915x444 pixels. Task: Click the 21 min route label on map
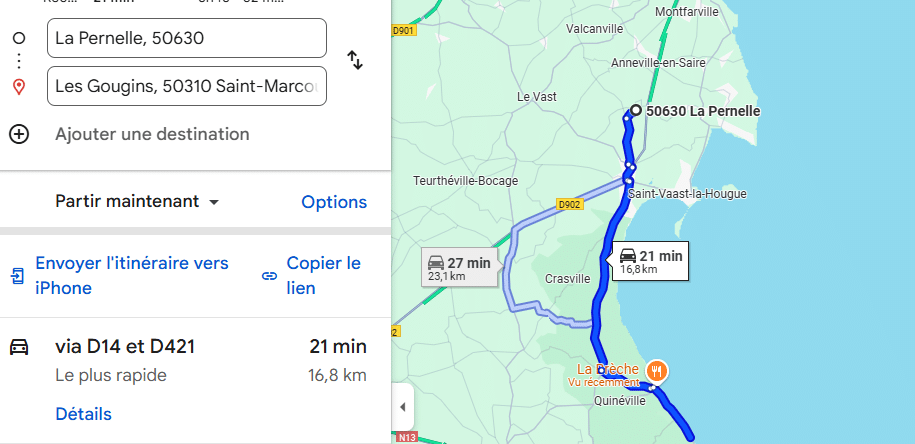click(x=651, y=261)
